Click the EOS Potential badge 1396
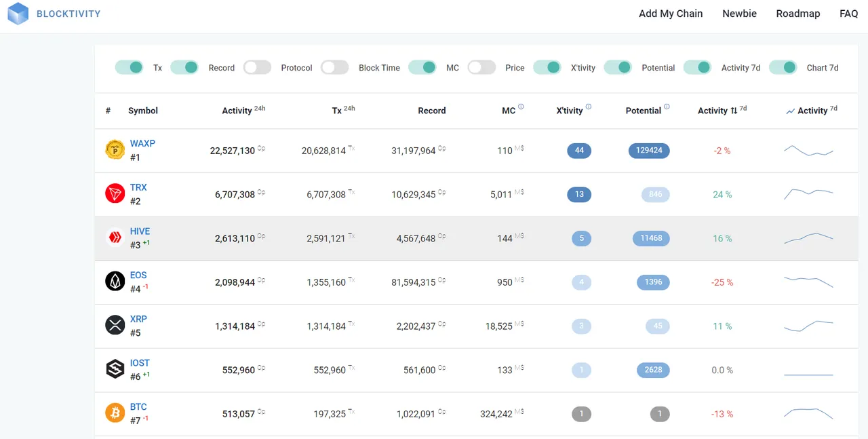This screenshot has height=439, width=868. point(653,282)
